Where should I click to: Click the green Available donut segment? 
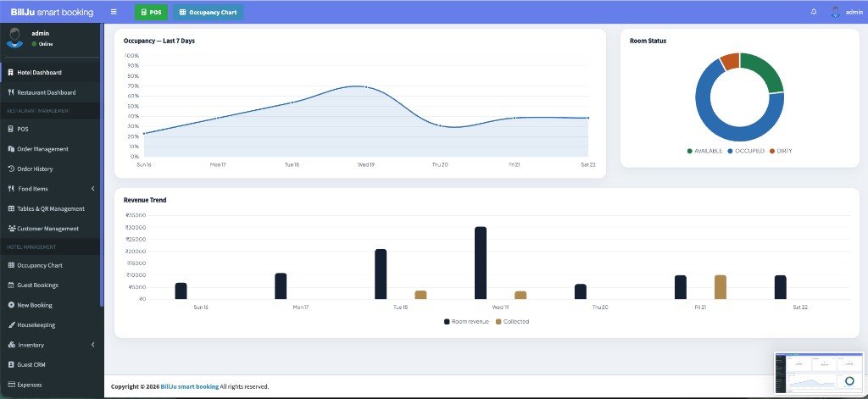(766, 69)
